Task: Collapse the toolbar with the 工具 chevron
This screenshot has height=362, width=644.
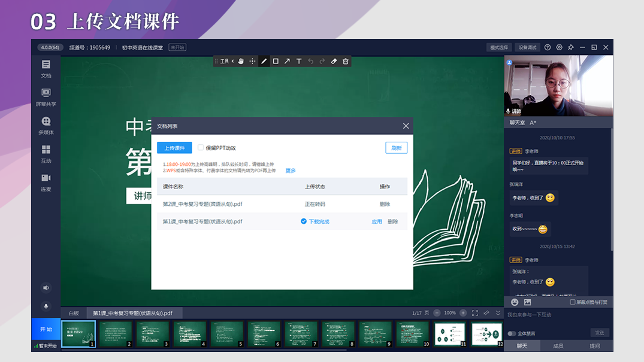Action: pos(232,61)
